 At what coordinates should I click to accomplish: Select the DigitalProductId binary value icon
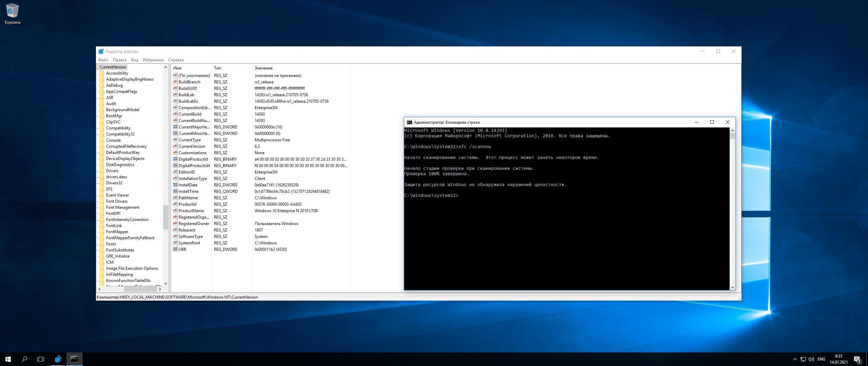175,159
